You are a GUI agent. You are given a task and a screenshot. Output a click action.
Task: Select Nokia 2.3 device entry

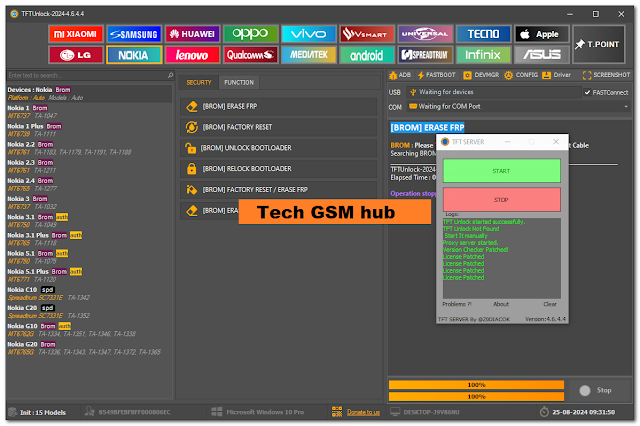(x=89, y=166)
